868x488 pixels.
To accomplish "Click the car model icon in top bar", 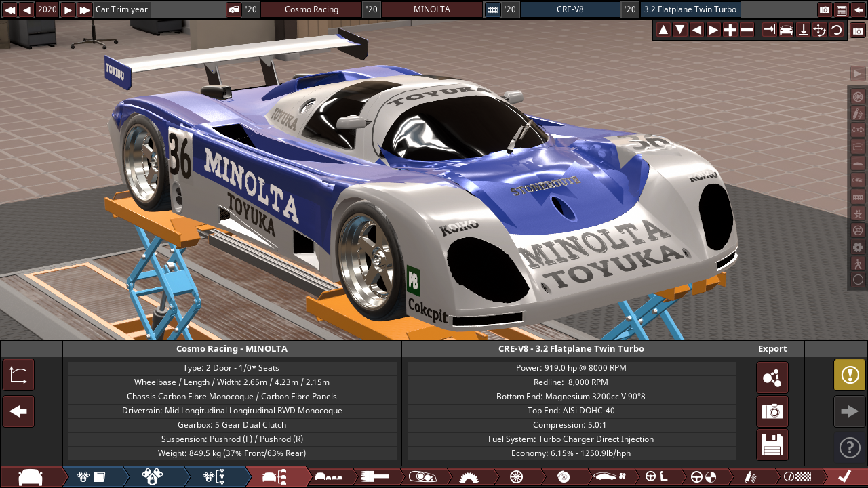I will (x=234, y=9).
